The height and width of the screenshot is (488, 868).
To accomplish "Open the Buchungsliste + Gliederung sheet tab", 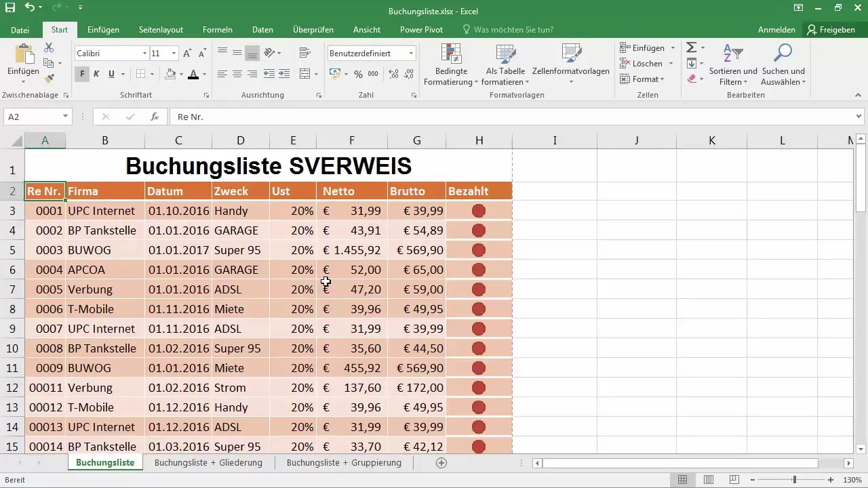I will [x=208, y=463].
